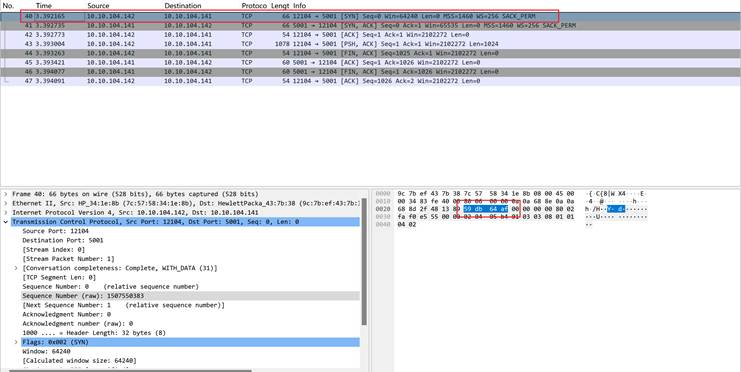Click the packet details horizontal scrollbar
Viewport: 741px width, 372px height.
(x=130, y=371)
